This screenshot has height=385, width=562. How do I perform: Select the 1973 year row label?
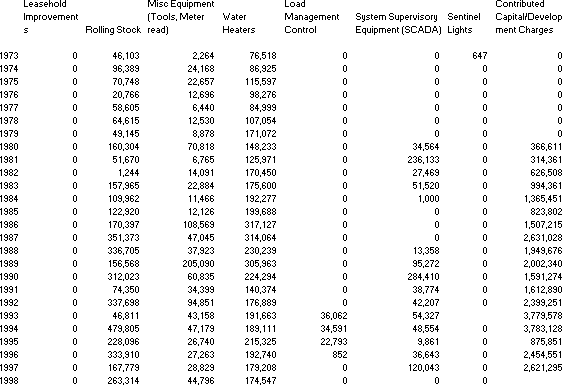tap(9, 56)
